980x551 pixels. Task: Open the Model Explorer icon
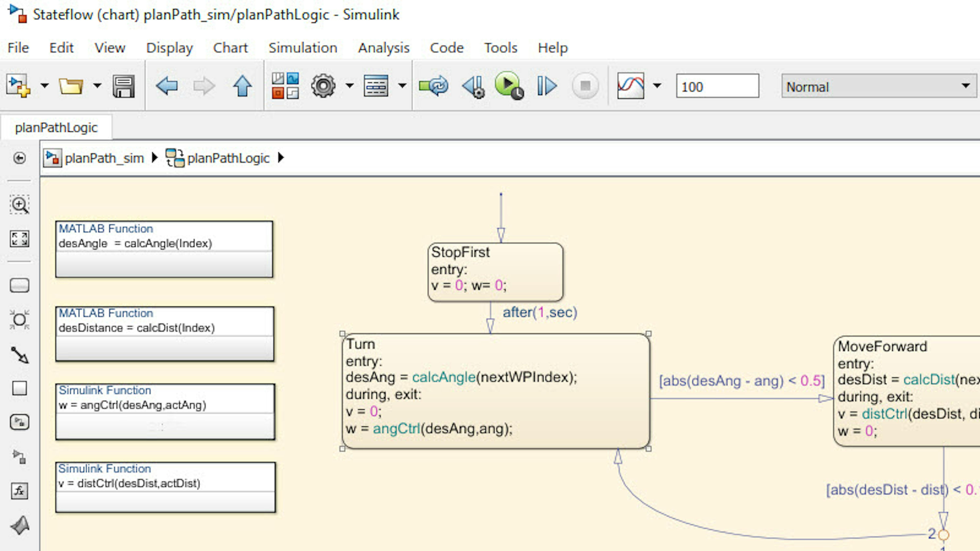376,86
